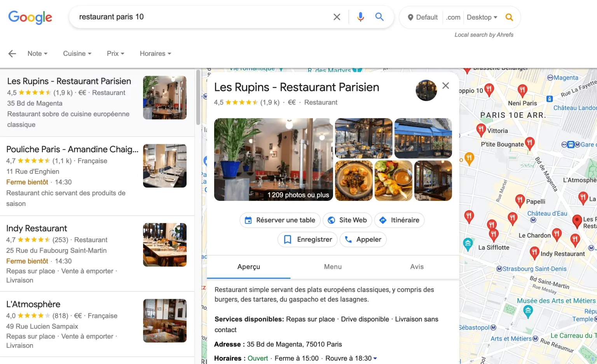
Task: Click Château d'Eau metro marker
Action: 533,220
